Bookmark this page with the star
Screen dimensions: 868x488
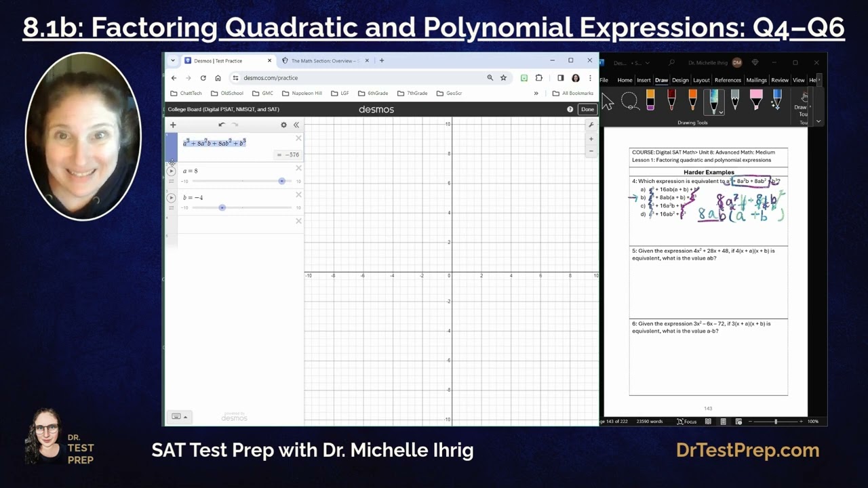pos(503,78)
